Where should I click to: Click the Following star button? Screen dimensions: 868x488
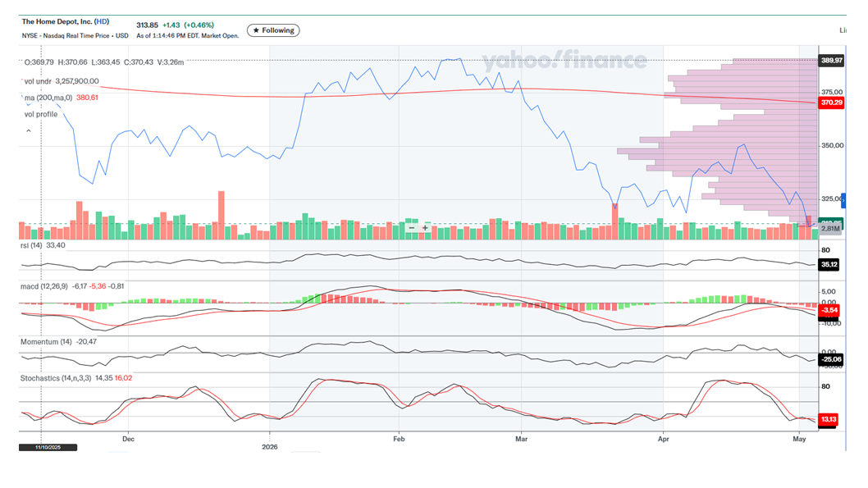coord(273,30)
